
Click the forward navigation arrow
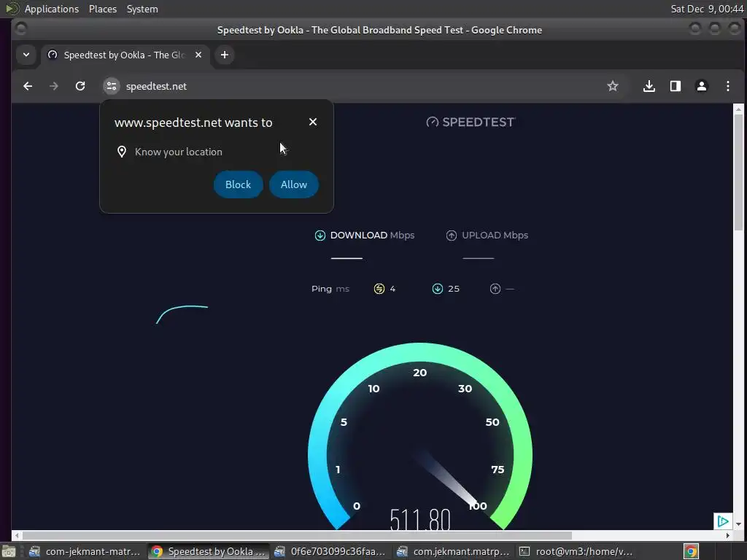pyautogui.click(x=54, y=86)
